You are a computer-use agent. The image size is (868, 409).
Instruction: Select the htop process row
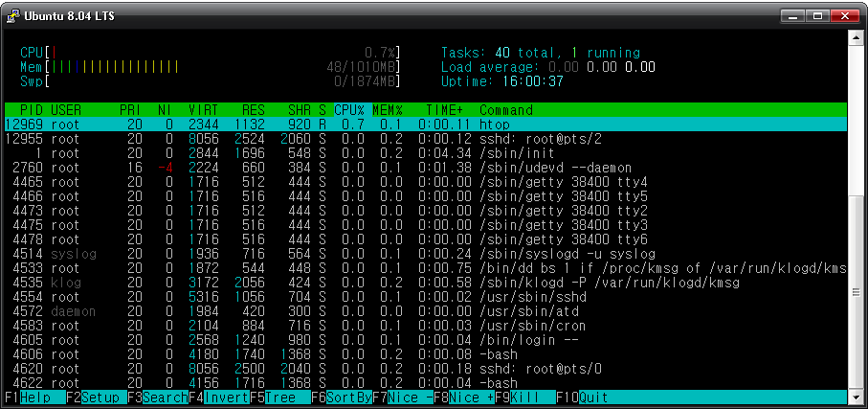pos(426,125)
